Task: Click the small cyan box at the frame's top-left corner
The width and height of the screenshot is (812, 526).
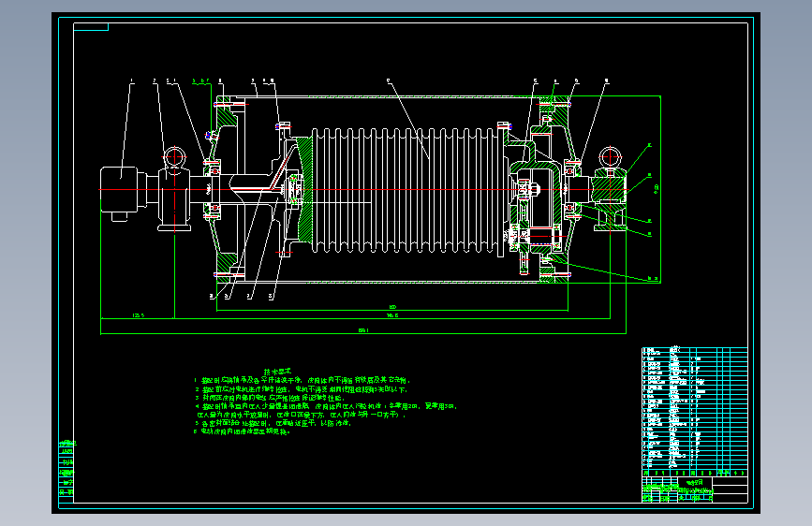Action: 91,27
